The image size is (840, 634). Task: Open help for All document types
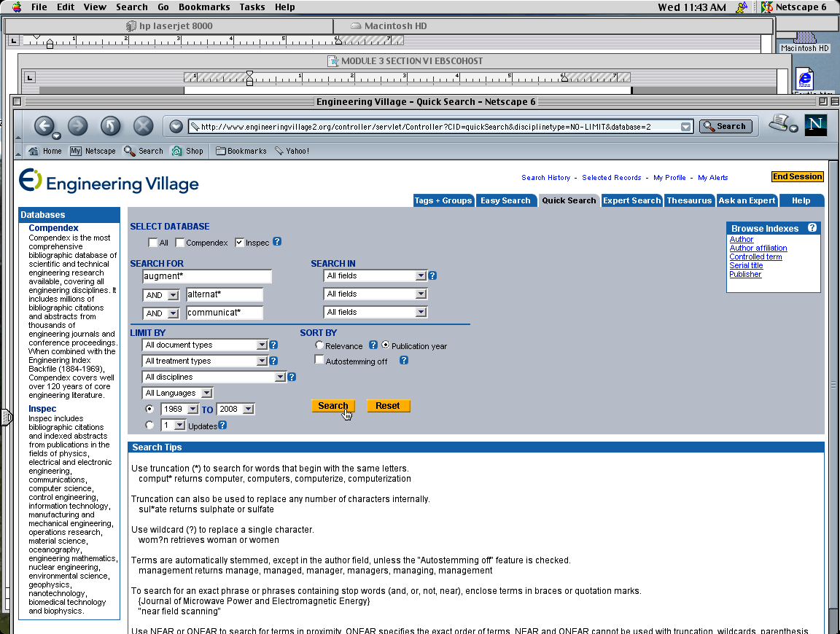273,345
